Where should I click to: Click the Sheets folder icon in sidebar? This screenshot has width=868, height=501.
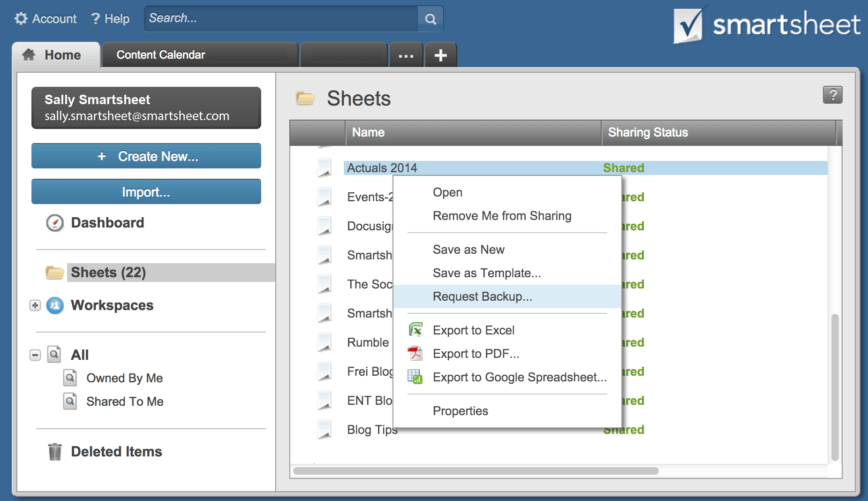point(54,272)
